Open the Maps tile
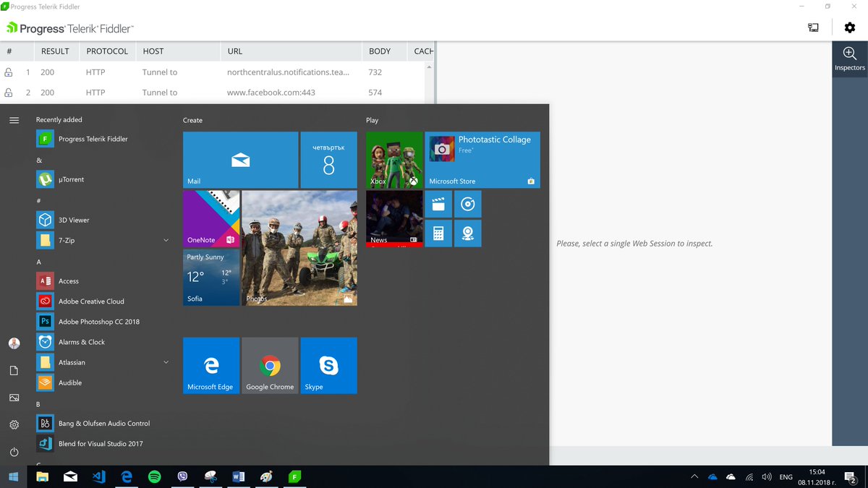Viewport: 868px width, 488px height. click(468, 234)
